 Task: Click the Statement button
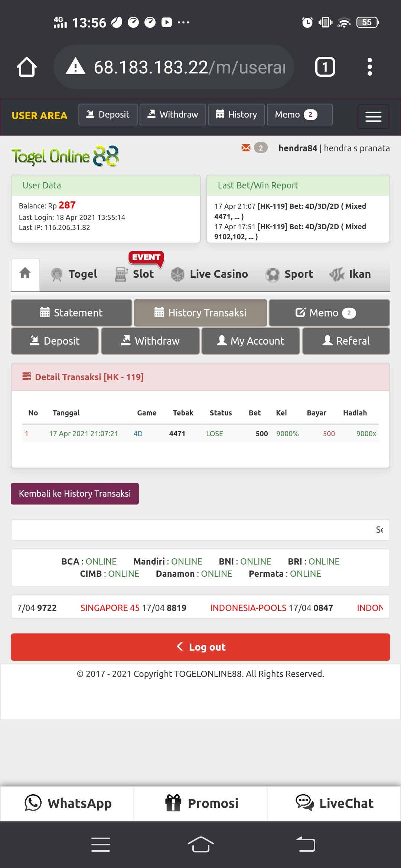71,313
